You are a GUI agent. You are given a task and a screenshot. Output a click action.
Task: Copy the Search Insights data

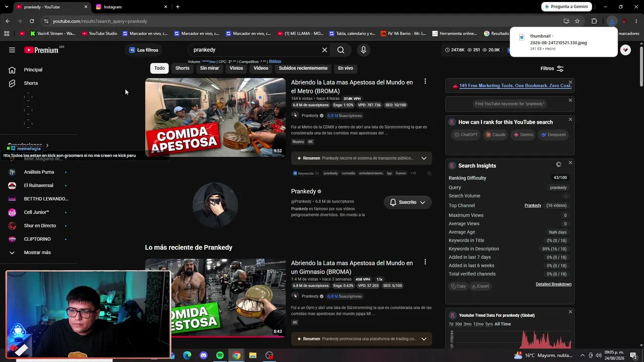pyautogui.click(x=458, y=286)
